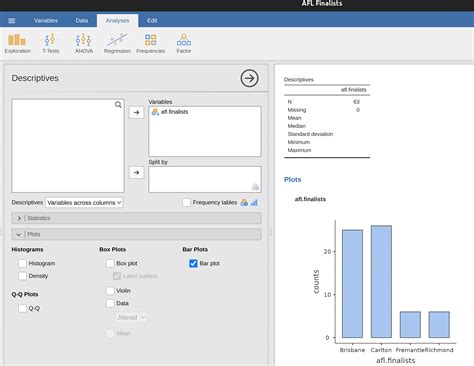Viewport: 474px width, 366px height.
Task: Switch to the Variables tab
Action: [46, 21]
